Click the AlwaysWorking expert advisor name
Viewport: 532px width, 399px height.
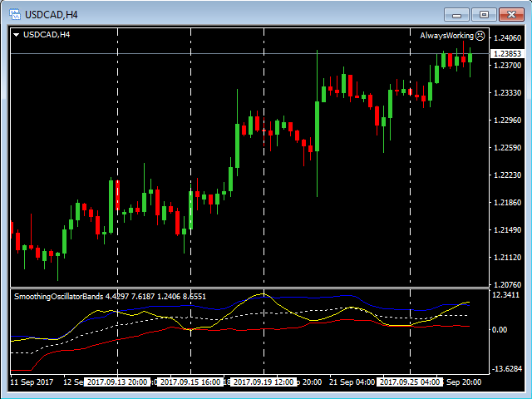click(446, 36)
